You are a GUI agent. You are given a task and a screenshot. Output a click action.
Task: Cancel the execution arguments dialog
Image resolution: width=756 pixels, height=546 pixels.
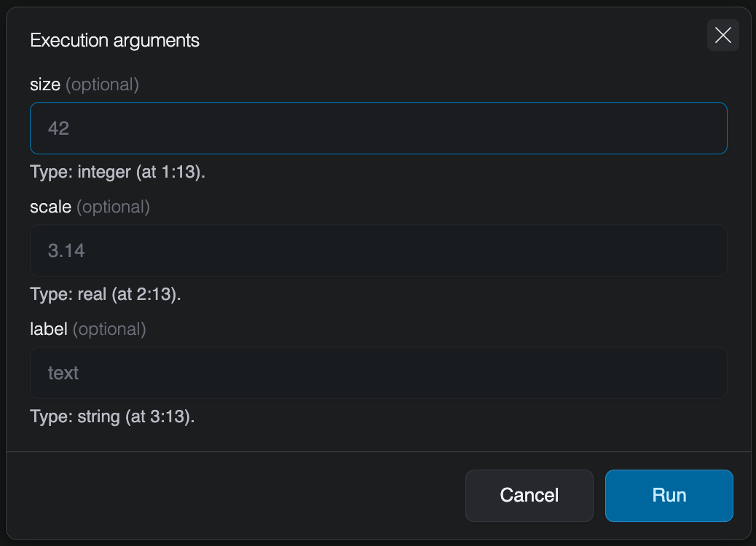[x=529, y=495]
